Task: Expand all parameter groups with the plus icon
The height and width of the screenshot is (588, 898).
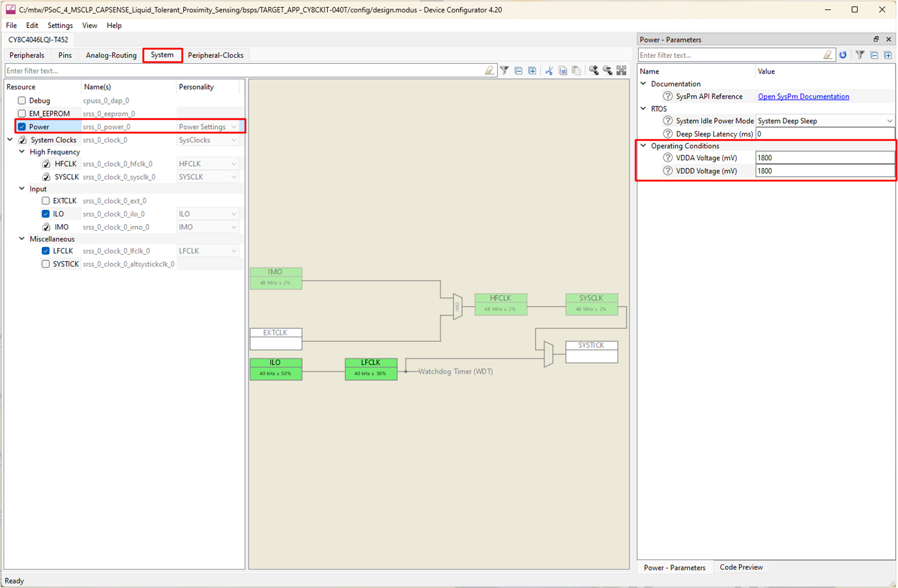Action: pos(888,55)
